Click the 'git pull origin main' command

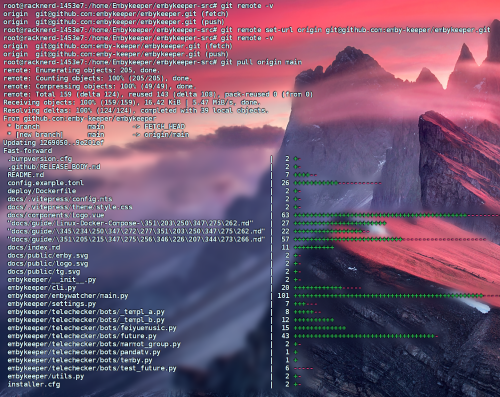tap(261, 62)
